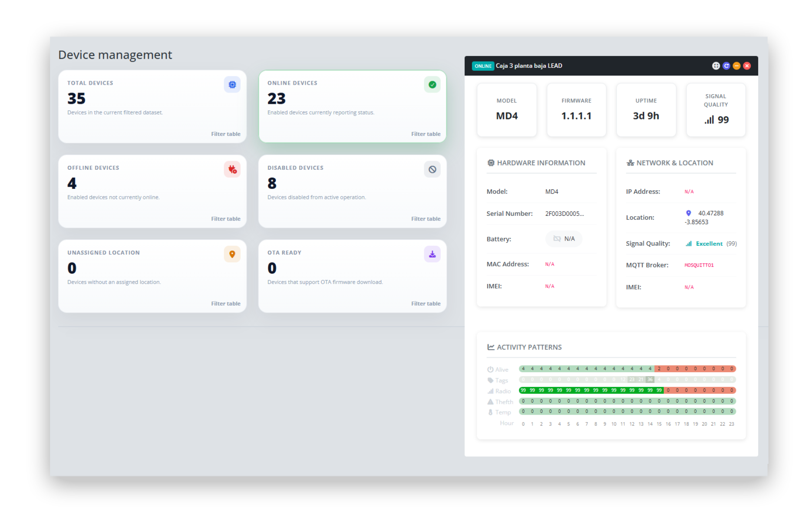Click Filter table on OTA Ready card
The height and width of the screenshot is (512, 812).
coord(426,304)
